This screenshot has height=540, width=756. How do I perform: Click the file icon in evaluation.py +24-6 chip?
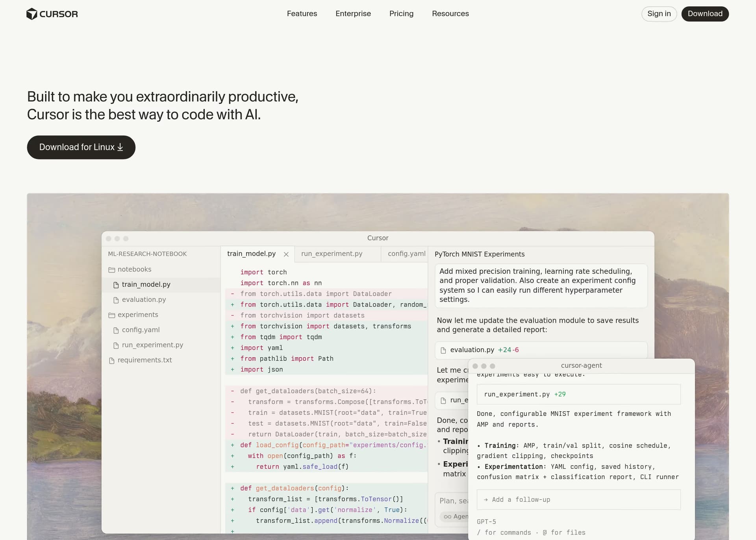[443, 350]
